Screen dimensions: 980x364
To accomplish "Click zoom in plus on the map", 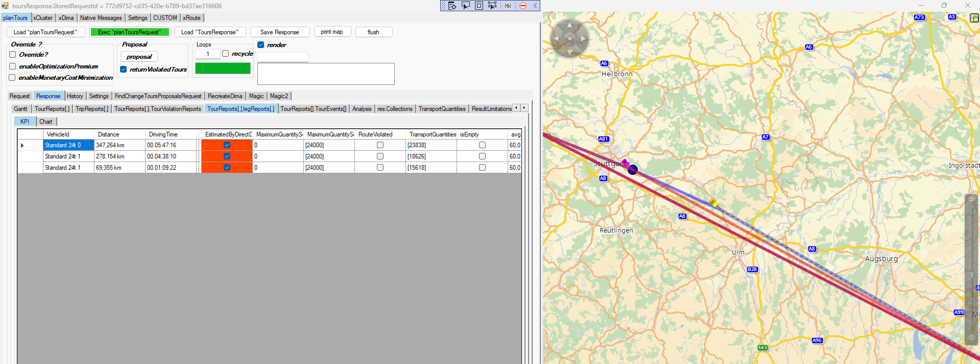I will [x=971, y=200].
